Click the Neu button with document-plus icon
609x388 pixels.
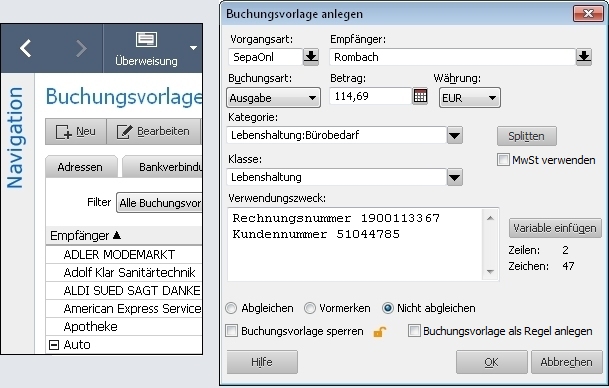tap(76, 132)
